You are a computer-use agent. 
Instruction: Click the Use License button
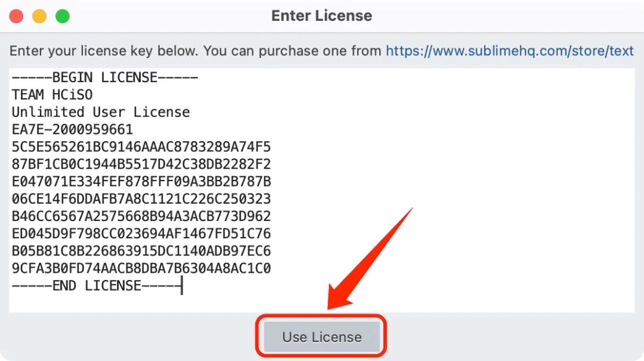(x=321, y=337)
